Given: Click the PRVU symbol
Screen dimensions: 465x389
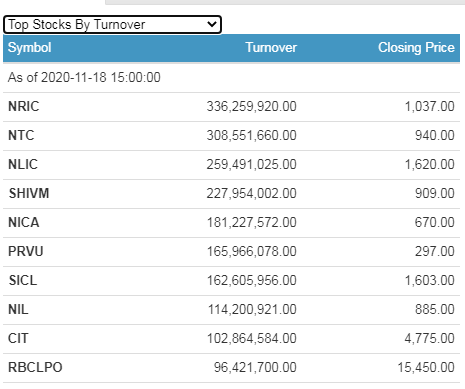Looking at the screenshot, I should 26,252.
